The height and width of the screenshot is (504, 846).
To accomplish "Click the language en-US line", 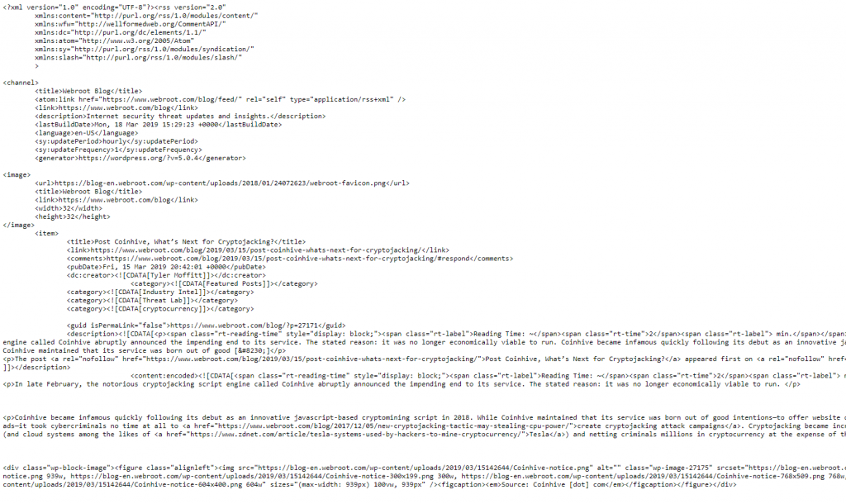I will pyautogui.click(x=86, y=133).
